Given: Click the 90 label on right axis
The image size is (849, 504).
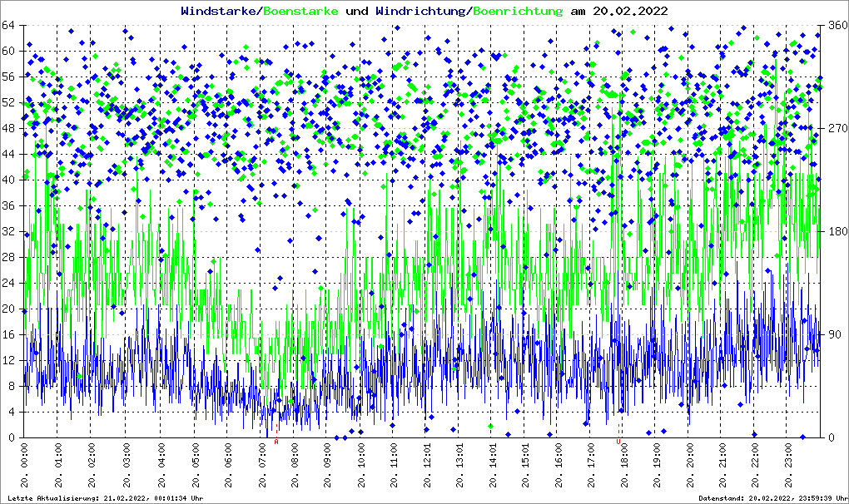Looking at the screenshot, I should click(x=832, y=335).
